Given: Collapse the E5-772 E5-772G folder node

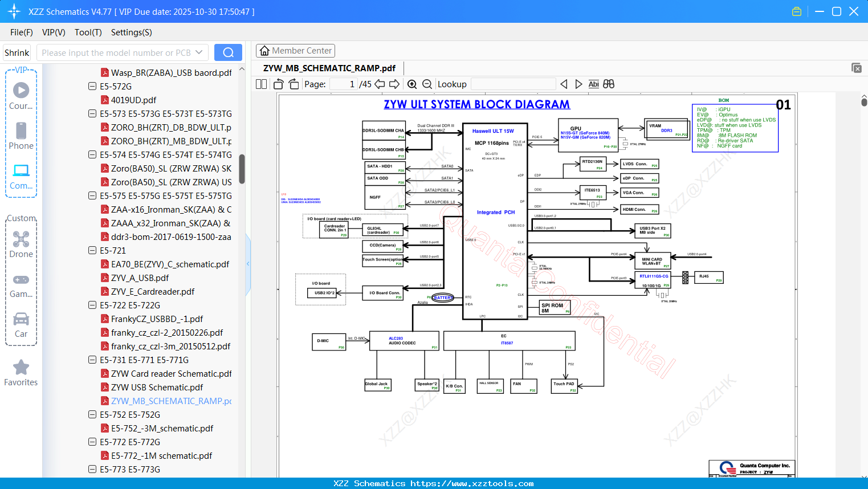Looking at the screenshot, I should [x=92, y=442].
